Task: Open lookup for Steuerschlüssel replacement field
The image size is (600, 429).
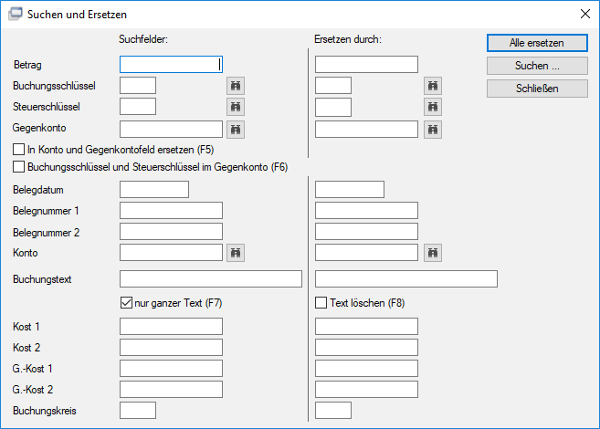Action: 433,107
